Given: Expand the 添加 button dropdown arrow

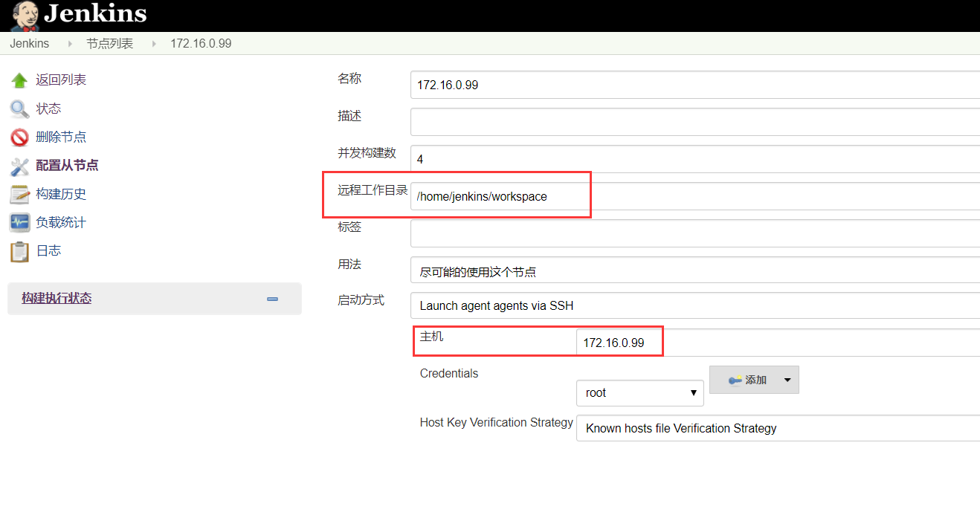Looking at the screenshot, I should [x=787, y=380].
